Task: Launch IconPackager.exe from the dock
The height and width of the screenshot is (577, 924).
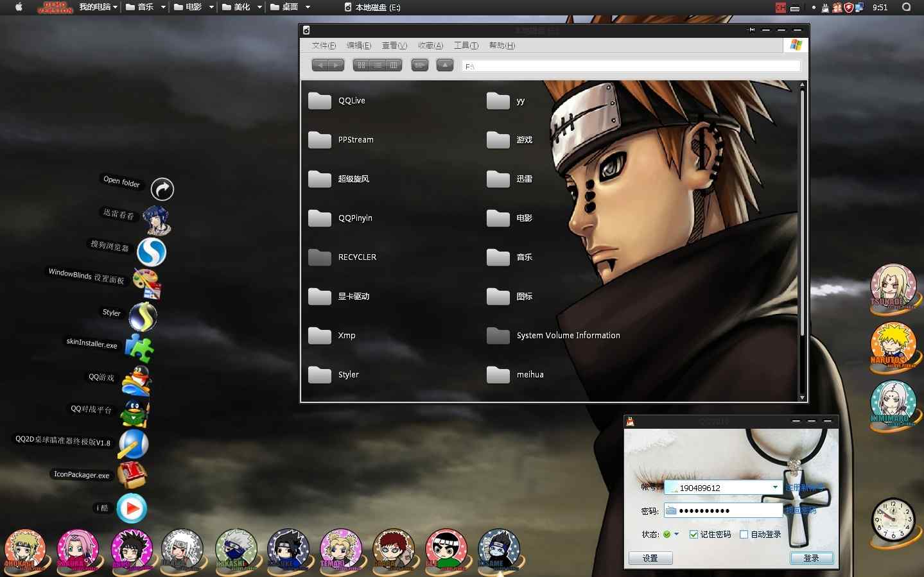Action: [x=132, y=476]
